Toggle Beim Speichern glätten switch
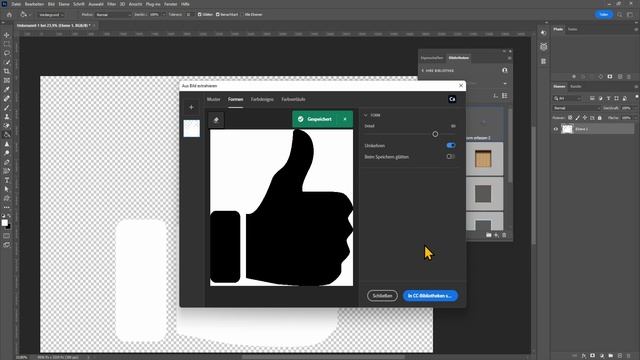This screenshot has height=360, width=640. coord(451,156)
